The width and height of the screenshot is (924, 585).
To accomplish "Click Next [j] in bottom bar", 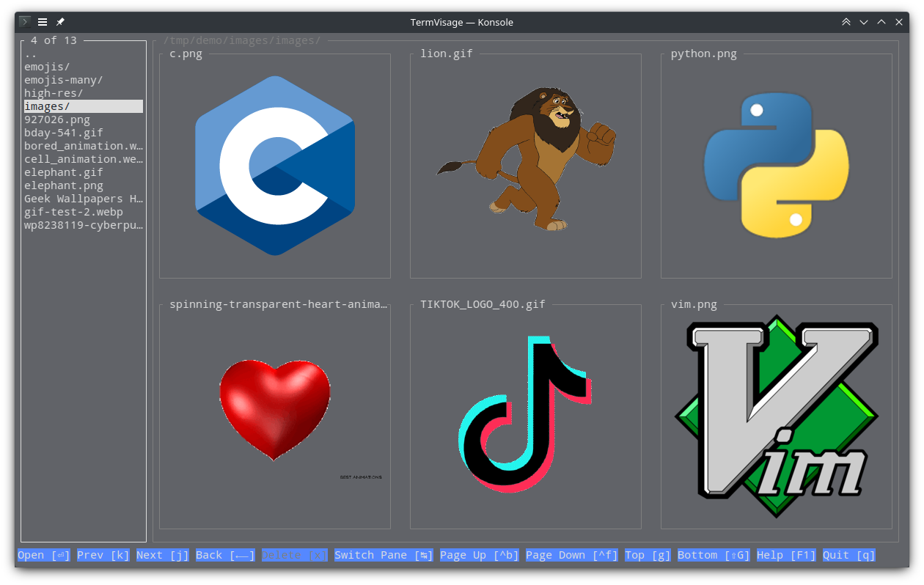I will click(163, 555).
